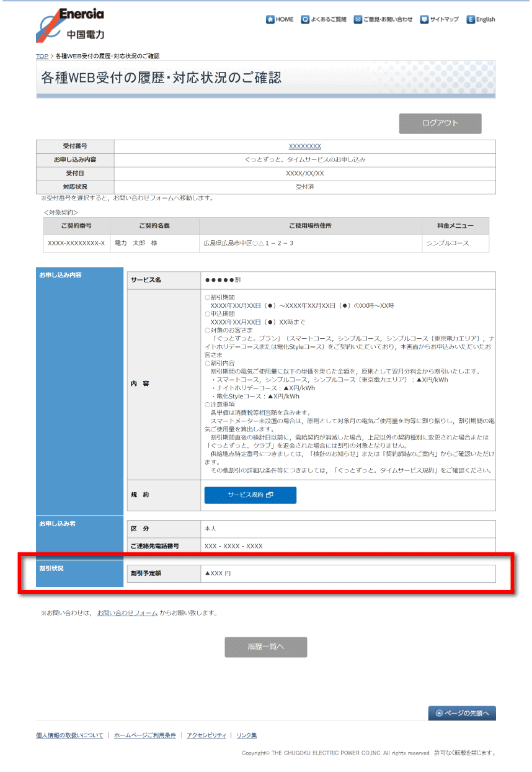The image size is (532, 772).
Task: Click the HOME house icon
Action: coord(270,19)
